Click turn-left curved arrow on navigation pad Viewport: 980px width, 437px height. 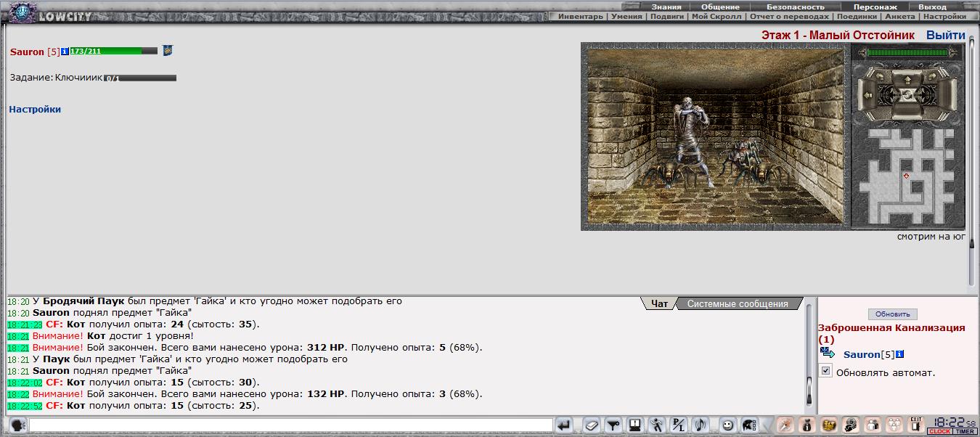[879, 76]
